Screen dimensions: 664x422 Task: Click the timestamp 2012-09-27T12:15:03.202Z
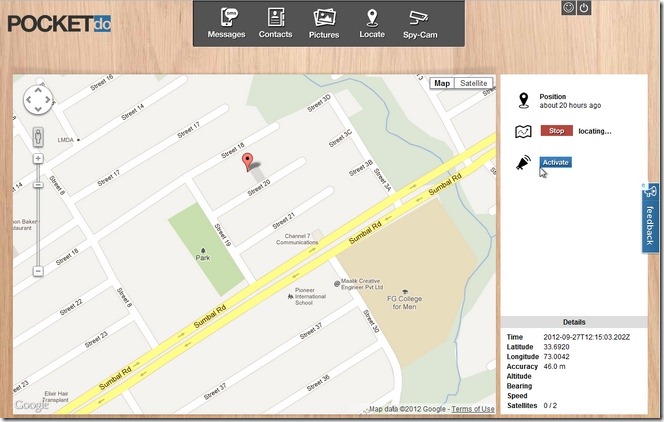click(587, 337)
